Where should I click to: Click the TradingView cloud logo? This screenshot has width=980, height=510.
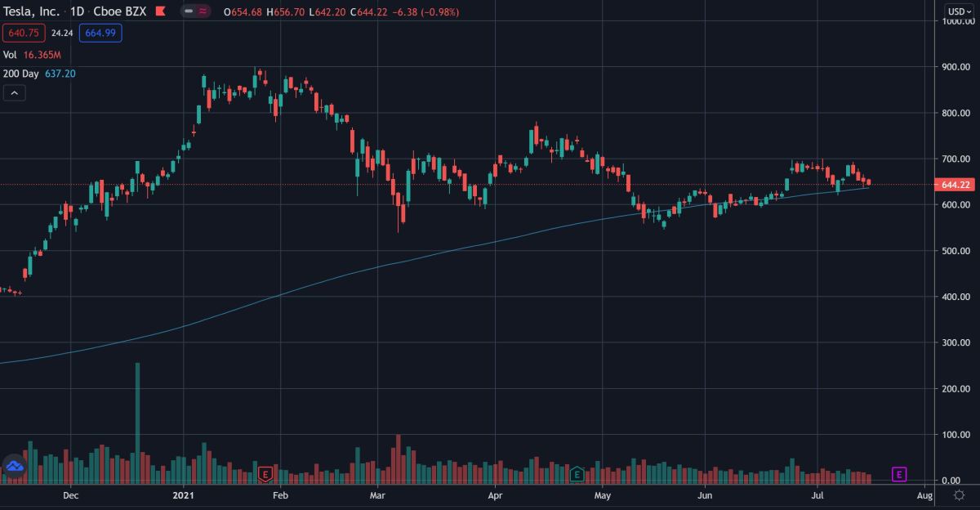click(x=15, y=467)
